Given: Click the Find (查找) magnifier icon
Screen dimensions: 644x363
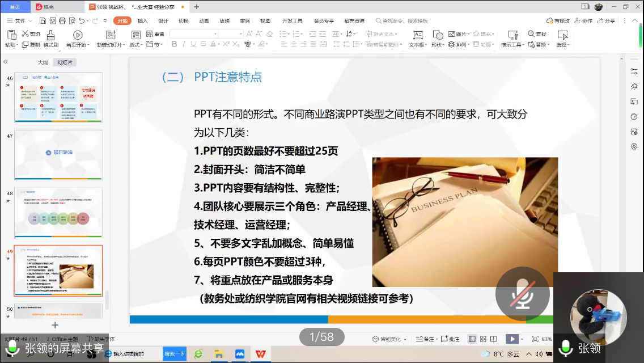Looking at the screenshot, I should click(x=531, y=34).
